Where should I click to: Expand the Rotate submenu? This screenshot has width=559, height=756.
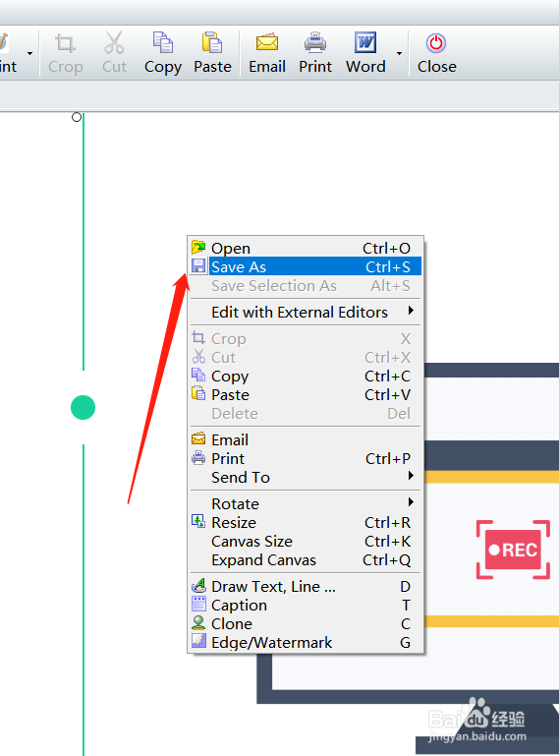pyautogui.click(x=306, y=504)
